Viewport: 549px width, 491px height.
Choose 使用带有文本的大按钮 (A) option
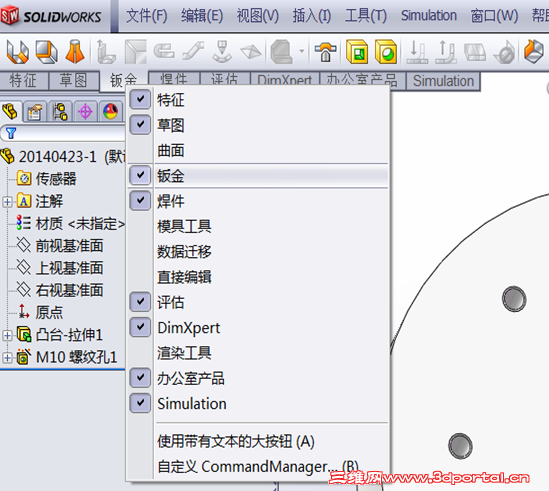pyautogui.click(x=258, y=441)
